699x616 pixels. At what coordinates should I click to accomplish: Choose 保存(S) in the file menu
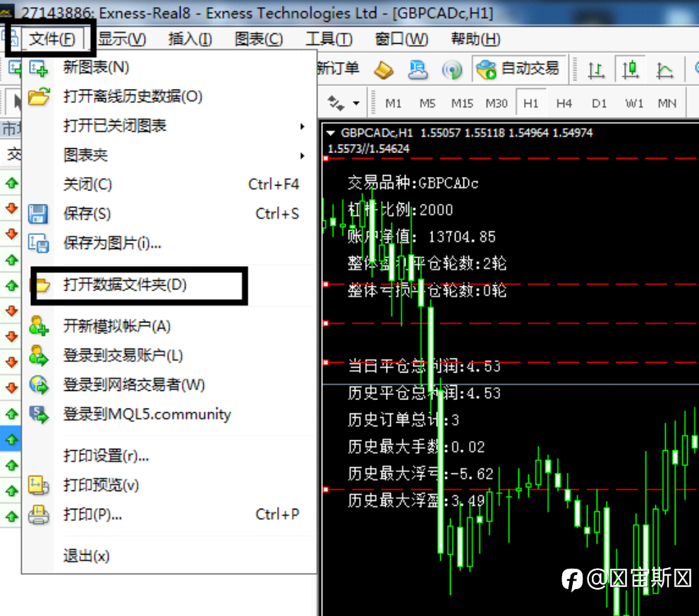[169, 214]
